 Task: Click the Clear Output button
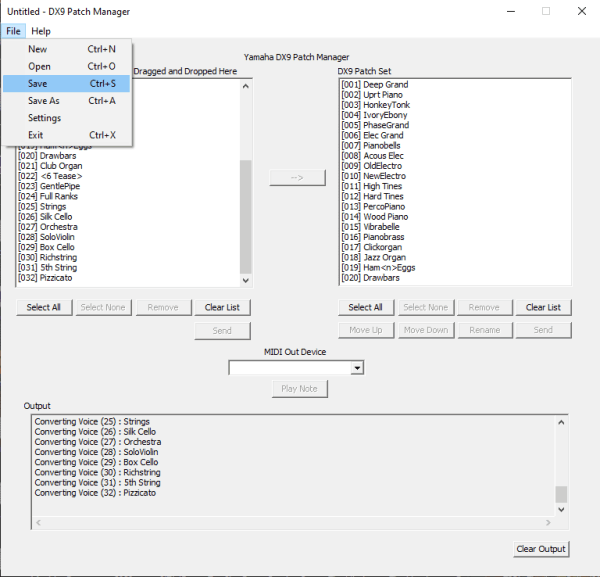[x=541, y=549]
